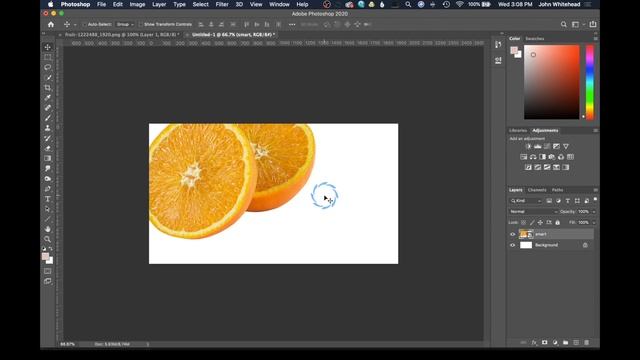Open the Auto-Select Group dropdown
The image size is (640, 360).
pos(125,24)
